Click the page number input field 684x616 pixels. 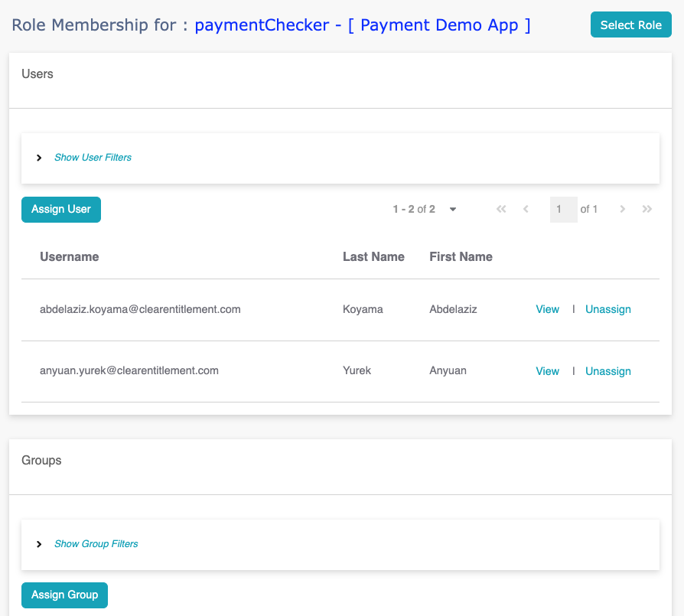click(x=564, y=210)
